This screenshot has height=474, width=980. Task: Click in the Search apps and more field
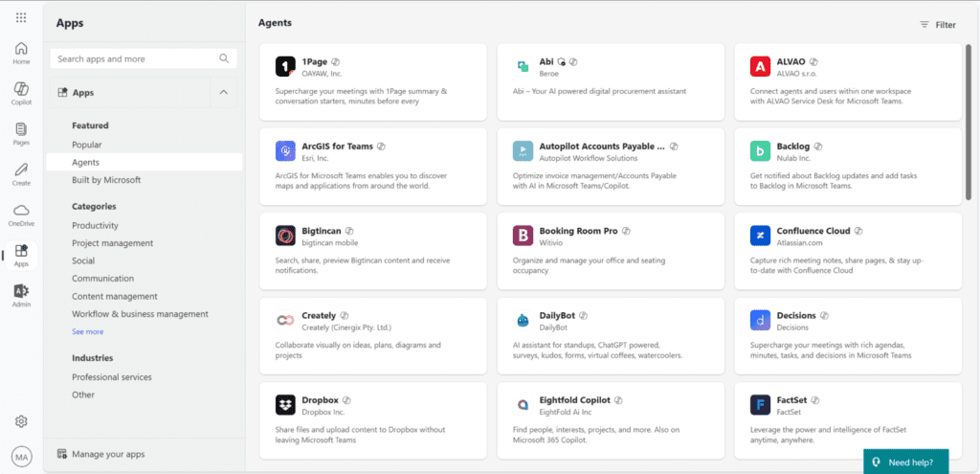click(x=144, y=58)
